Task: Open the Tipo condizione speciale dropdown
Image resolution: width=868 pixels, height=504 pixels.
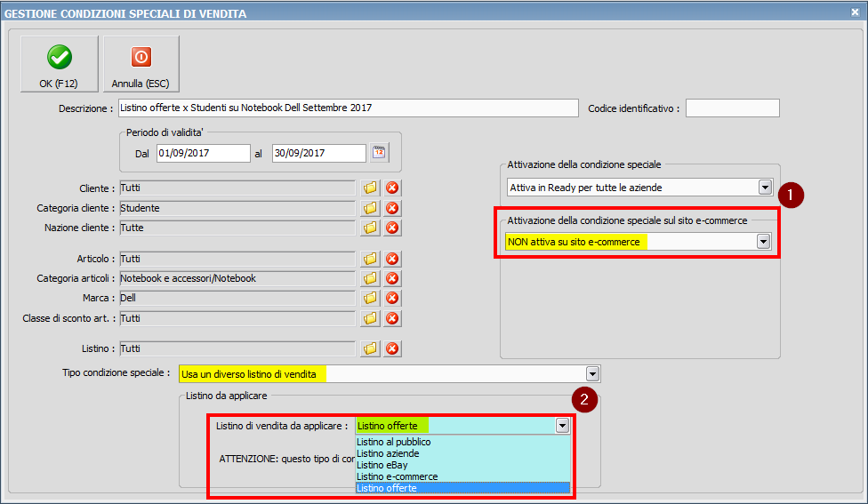Action: click(x=592, y=373)
